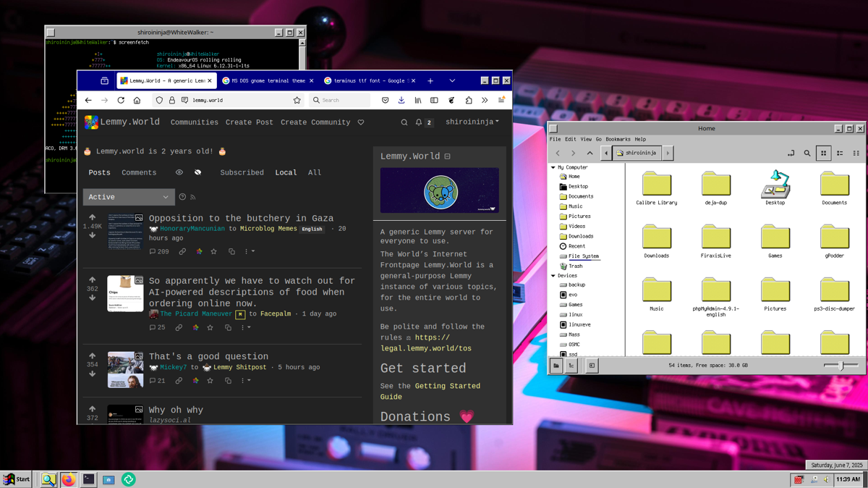
Task: Open the Firefox downloads panel
Action: coord(401,101)
